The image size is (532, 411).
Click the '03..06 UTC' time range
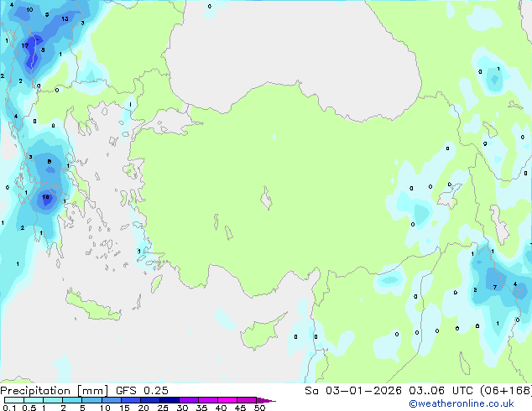[x=441, y=391]
